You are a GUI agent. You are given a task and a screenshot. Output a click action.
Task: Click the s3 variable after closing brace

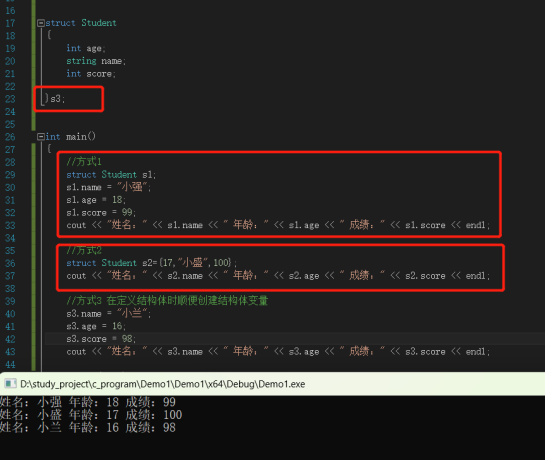tap(57, 99)
